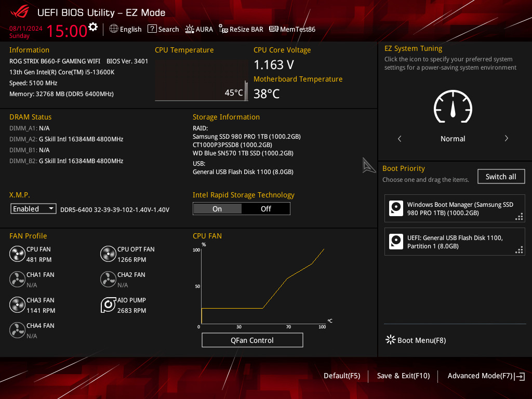This screenshot has height=399, width=532.
Task: Click the EZ System Tuning gauge icon
Action: [x=453, y=107]
